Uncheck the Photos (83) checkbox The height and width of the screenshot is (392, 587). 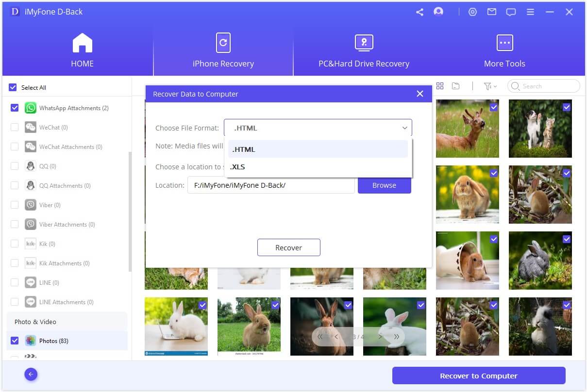(x=15, y=341)
